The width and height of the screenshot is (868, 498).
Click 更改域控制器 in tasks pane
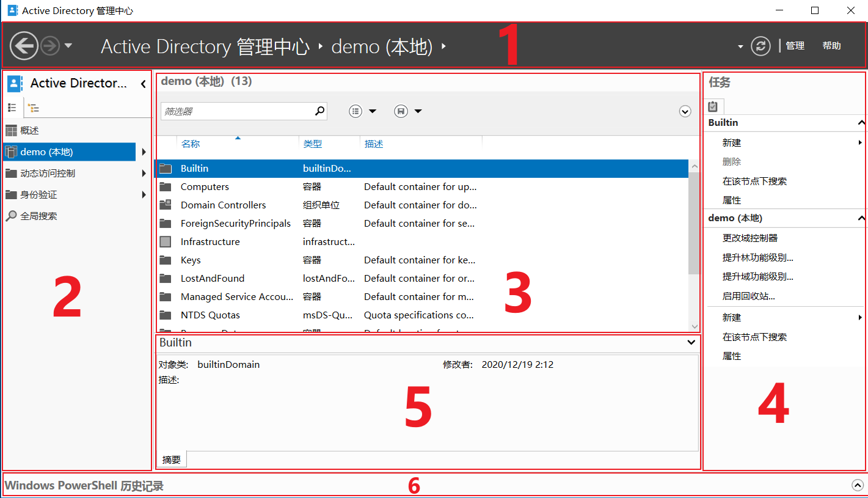749,238
